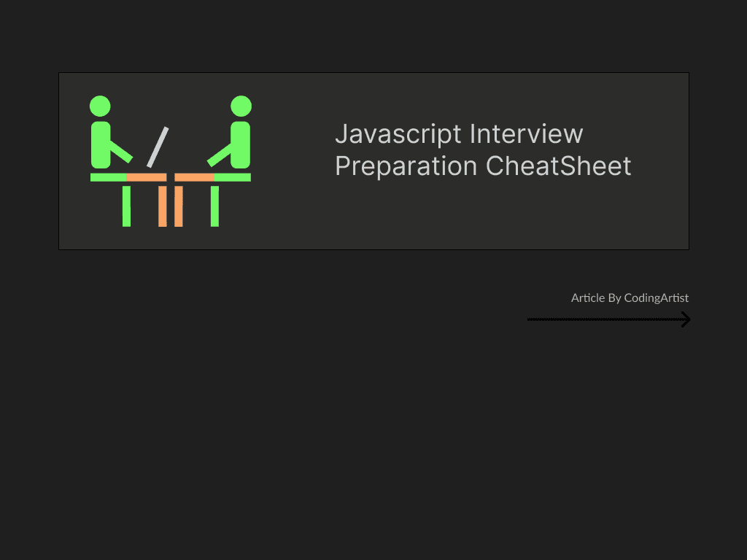Image resolution: width=747 pixels, height=560 pixels.
Task: Click the right person's green head
Action: (x=241, y=106)
